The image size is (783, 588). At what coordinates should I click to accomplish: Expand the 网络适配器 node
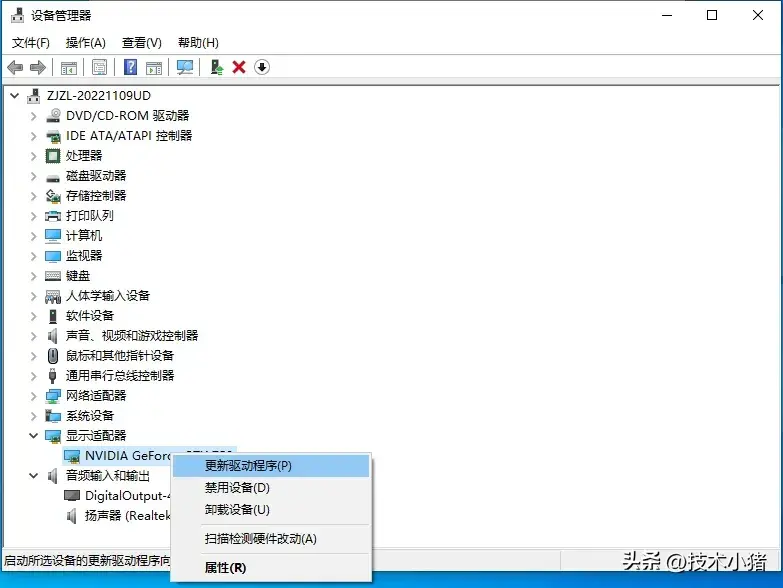[34, 396]
